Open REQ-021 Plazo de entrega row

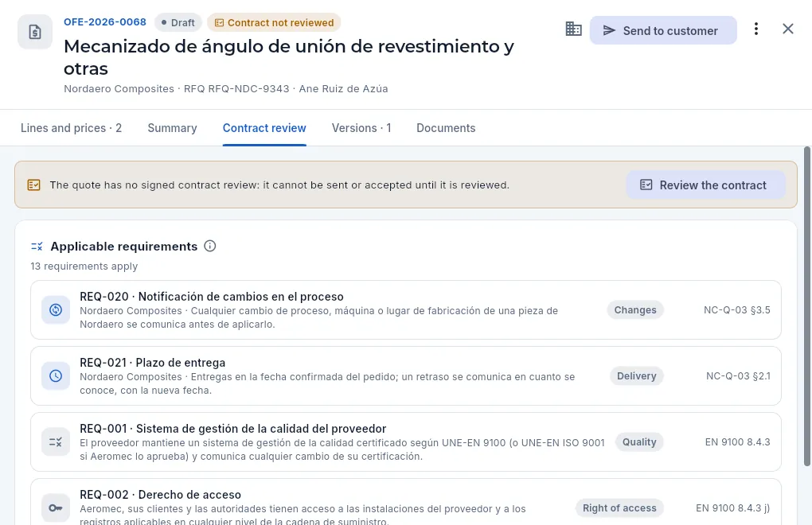pyautogui.click(x=406, y=376)
